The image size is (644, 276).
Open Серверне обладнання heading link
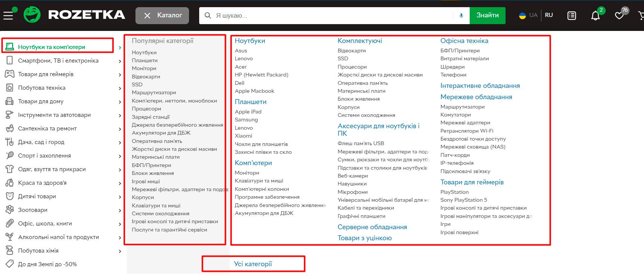coord(372,227)
